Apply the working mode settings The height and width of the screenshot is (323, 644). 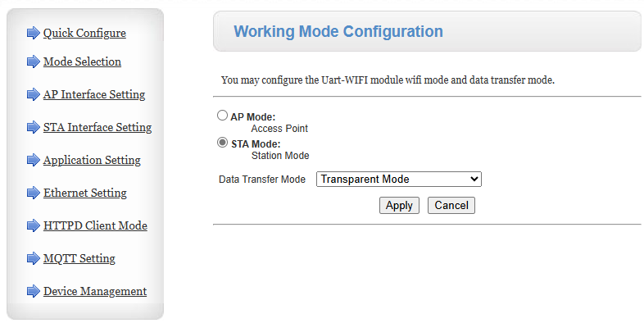399,206
